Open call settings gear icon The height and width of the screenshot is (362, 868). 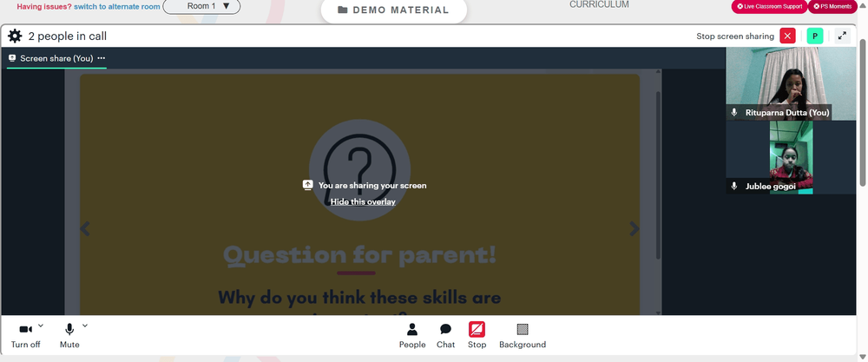[15, 36]
